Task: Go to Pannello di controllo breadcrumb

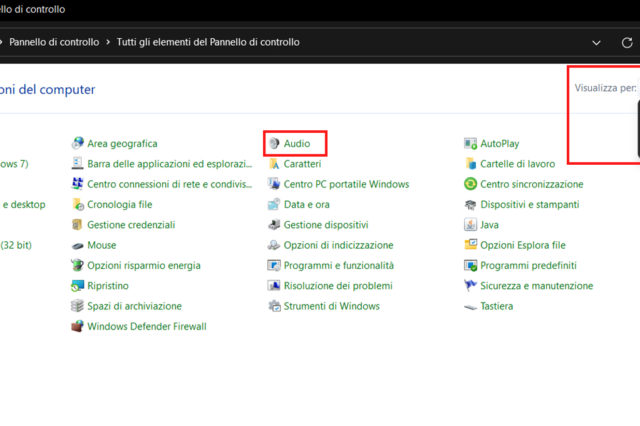Action: pos(54,42)
